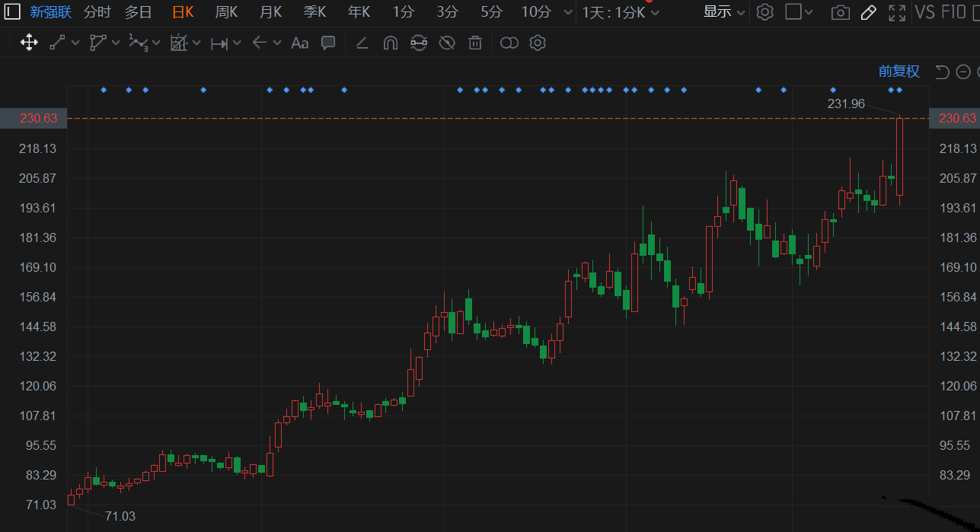980x532 pixels.
Task: Click the 231.96 high price label
Action: click(846, 104)
